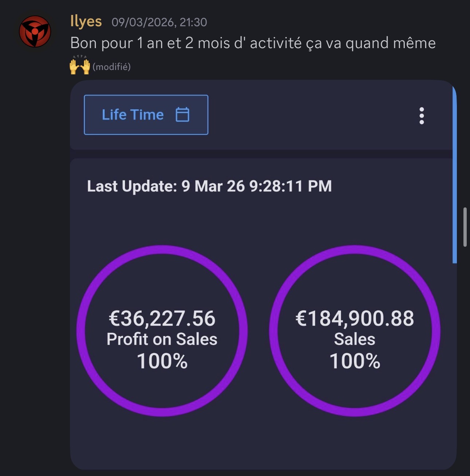
Task: Click the blue vertical scroll indicator bar
Action: tap(454, 175)
